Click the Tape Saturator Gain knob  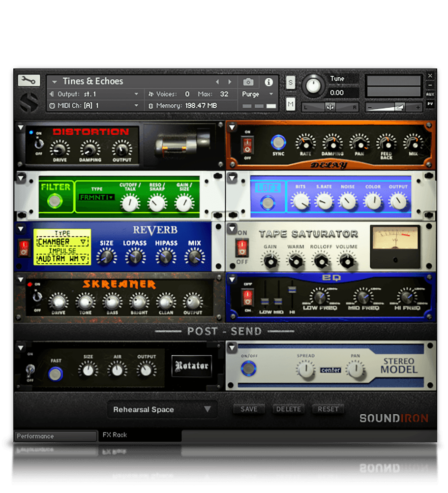click(x=270, y=261)
